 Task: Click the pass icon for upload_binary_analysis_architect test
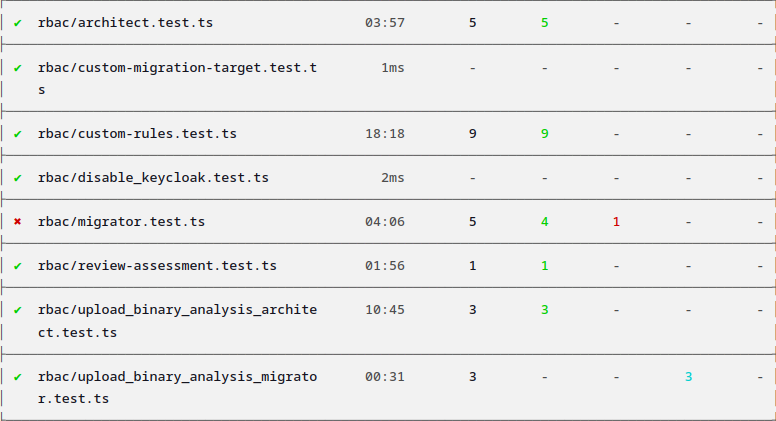tap(18, 310)
